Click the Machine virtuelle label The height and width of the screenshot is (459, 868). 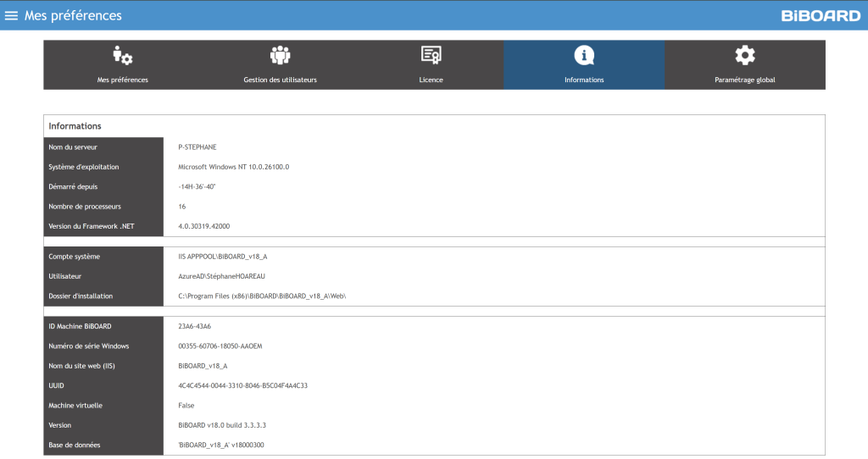[x=75, y=406]
